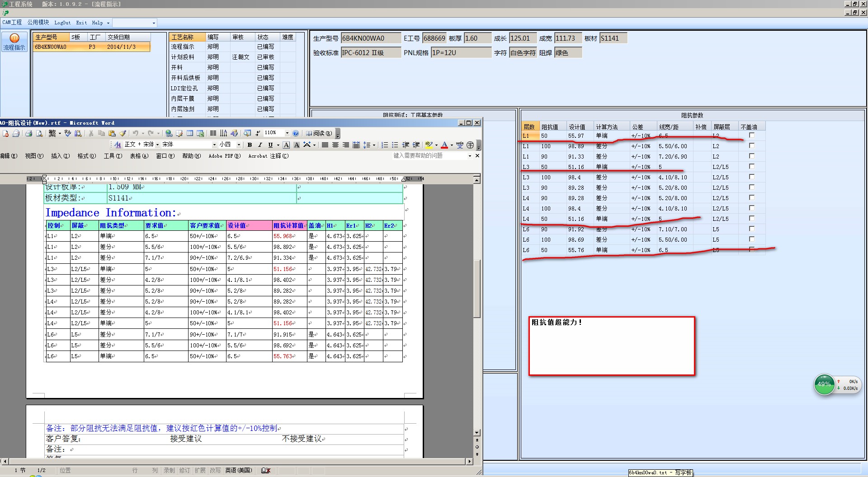Expand the line spacing dropdown arrow
Image resolution: width=868 pixels, height=477 pixels.
tap(374, 145)
